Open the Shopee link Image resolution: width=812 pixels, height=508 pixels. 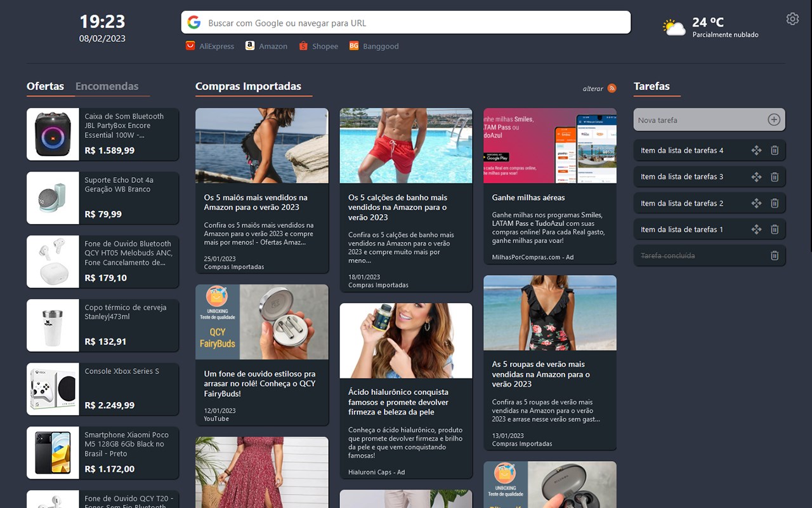coord(325,46)
